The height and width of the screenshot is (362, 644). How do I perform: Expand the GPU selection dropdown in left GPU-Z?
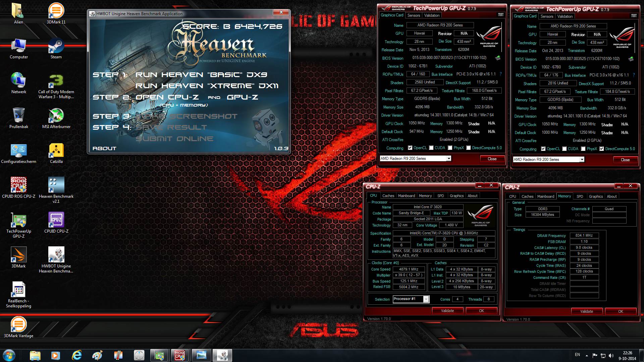tap(448, 159)
